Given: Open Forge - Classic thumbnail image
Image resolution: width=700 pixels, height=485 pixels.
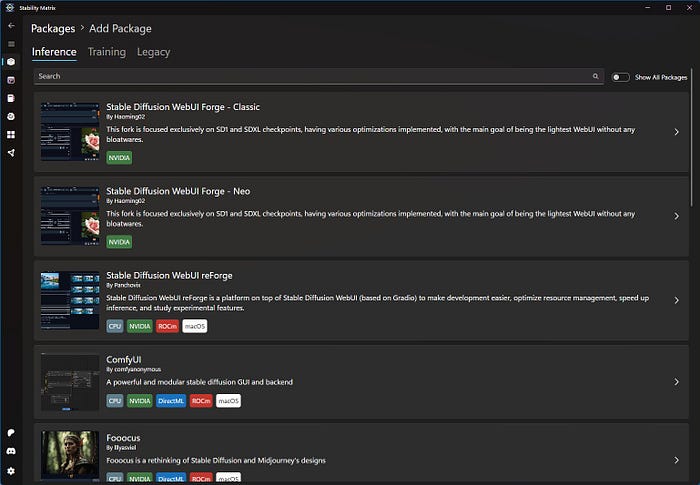Looking at the screenshot, I should (x=70, y=132).
